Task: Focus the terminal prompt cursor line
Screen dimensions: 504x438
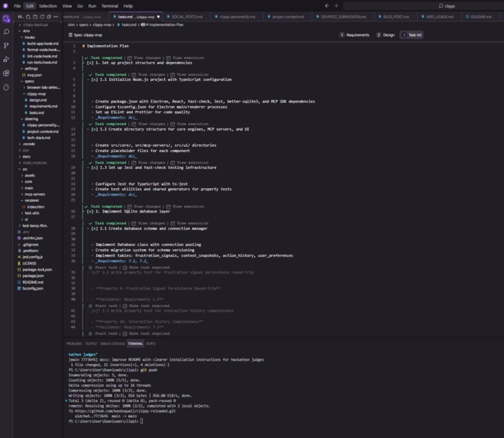Action: 141,421
